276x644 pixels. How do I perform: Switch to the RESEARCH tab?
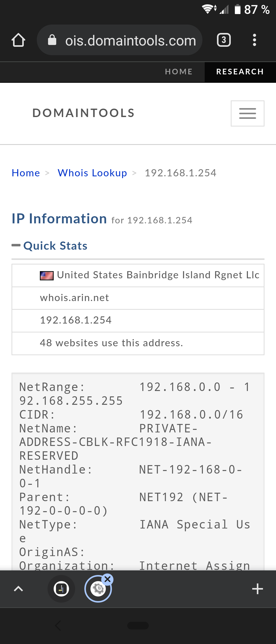click(240, 72)
